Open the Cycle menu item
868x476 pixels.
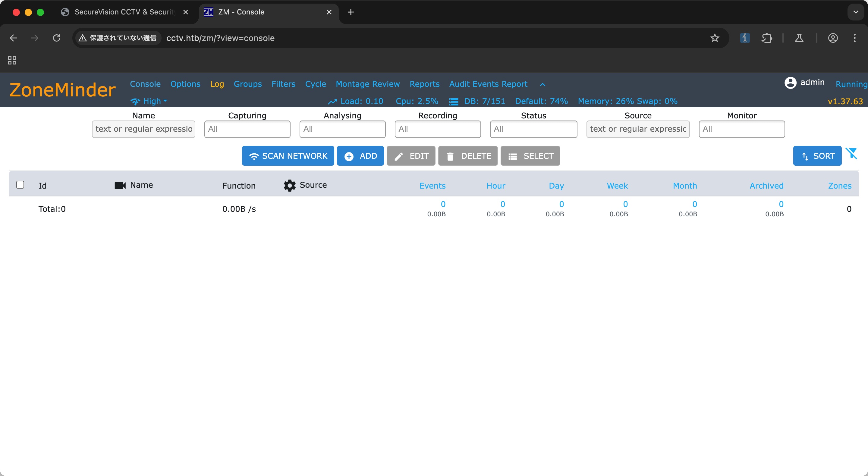point(315,84)
